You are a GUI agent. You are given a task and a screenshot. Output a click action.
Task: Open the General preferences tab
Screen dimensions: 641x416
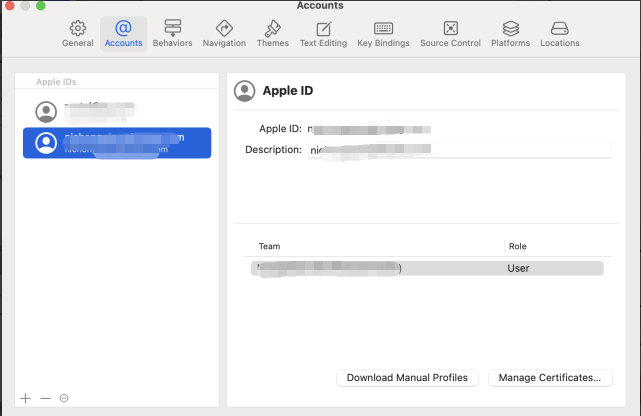tap(78, 34)
